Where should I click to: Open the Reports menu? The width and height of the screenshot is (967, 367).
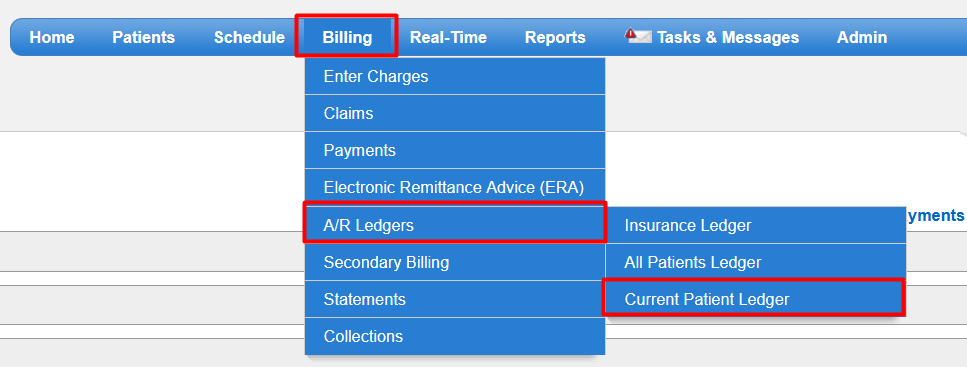coord(555,38)
